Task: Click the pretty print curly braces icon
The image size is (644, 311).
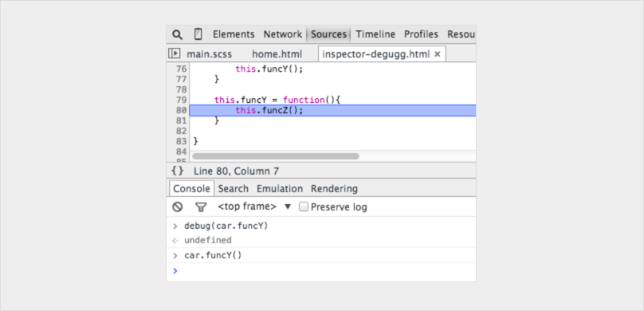Action: pyautogui.click(x=178, y=171)
